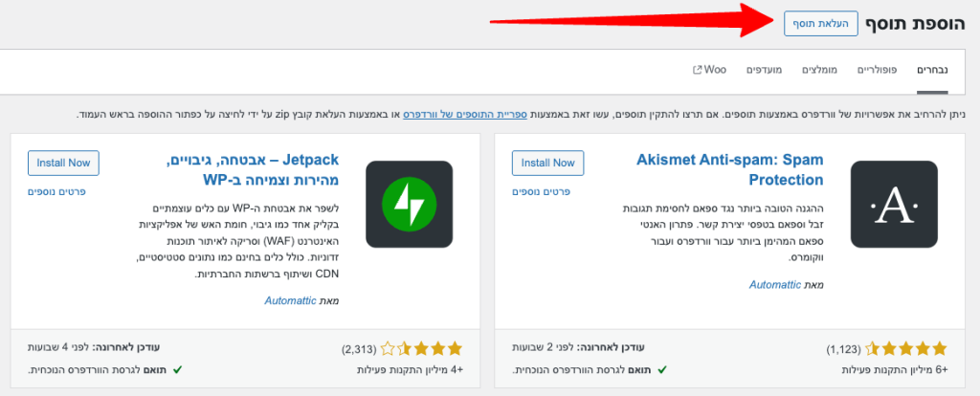Go to the Favorites tab (מועדפים)
The height and width of the screenshot is (396, 980).
click(766, 71)
